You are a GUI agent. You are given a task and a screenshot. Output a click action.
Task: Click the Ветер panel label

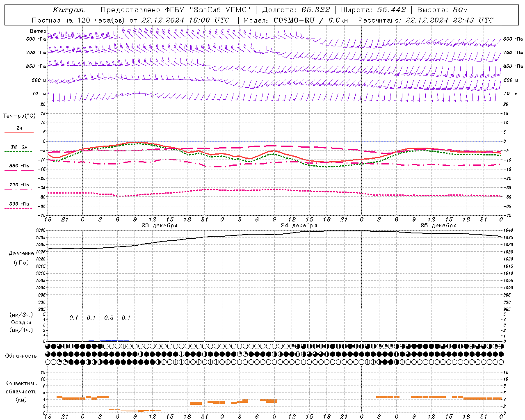tap(38, 31)
